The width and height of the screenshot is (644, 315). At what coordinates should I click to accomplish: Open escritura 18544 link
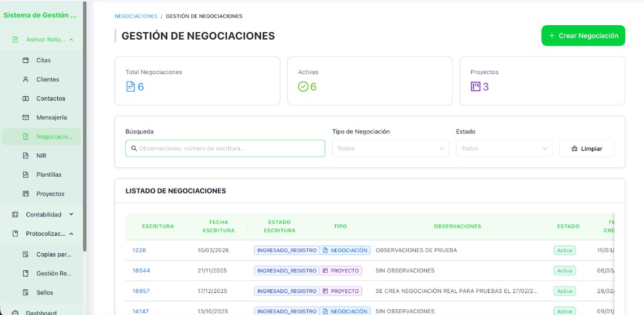[x=142, y=270]
